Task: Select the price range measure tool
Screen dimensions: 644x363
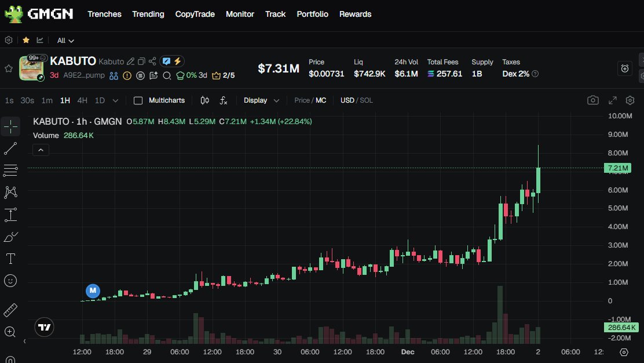Action: pos(10,215)
